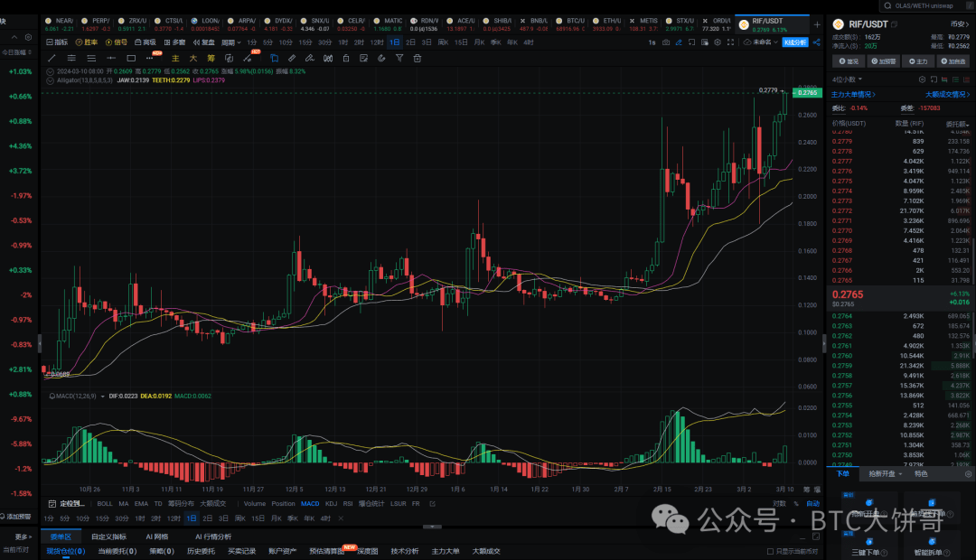The image size is (976, 560).
Task: Select the KDJ indicator tab
Action: [x=331, y=503]
